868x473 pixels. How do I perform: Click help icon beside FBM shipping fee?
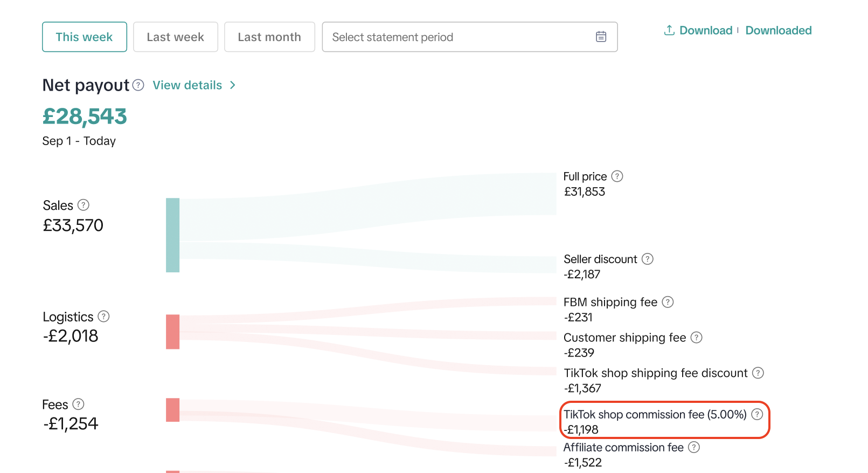(668, 302)
